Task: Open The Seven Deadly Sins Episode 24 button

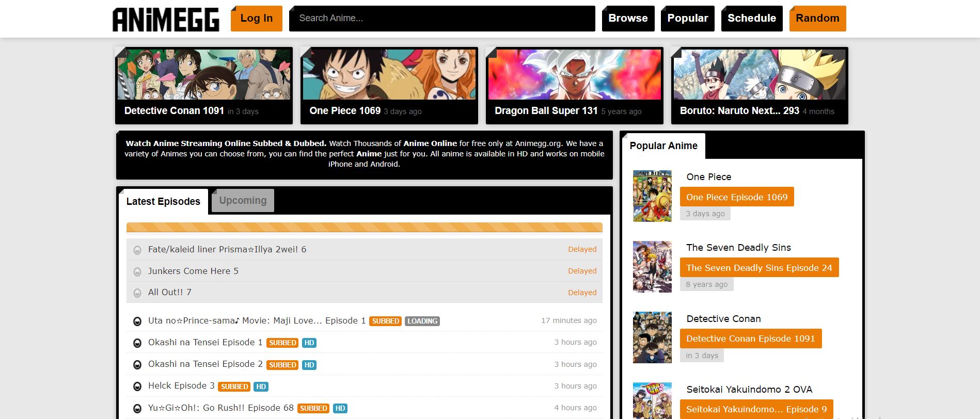Action: pyautogui.click(x=759, y=268)
